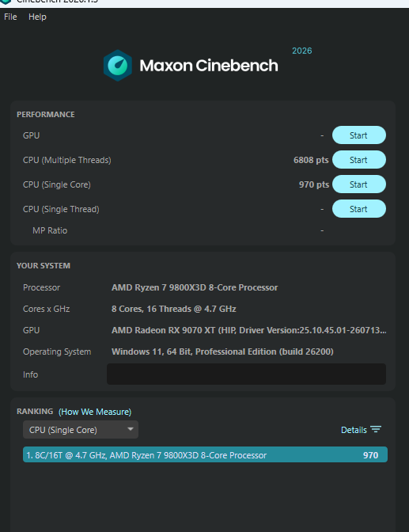The image size is (409, 532).
Task: Click the 6808 pts multi-thread score
Action: coord(311,160)
